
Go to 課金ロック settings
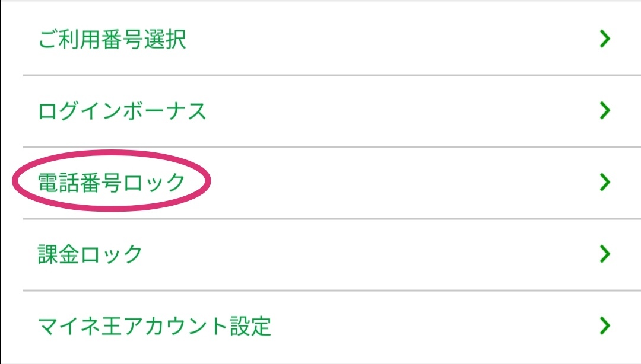[320, 254]
